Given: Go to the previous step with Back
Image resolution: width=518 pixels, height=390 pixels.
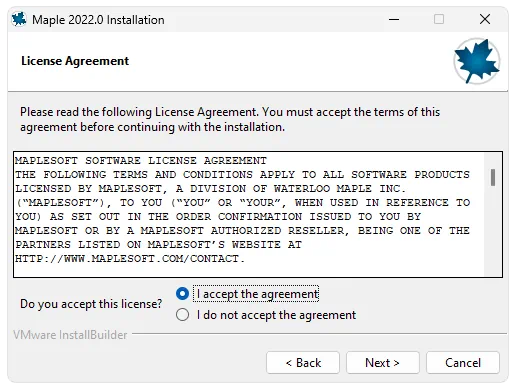Looking at the screenshot, I should [303, 363].
